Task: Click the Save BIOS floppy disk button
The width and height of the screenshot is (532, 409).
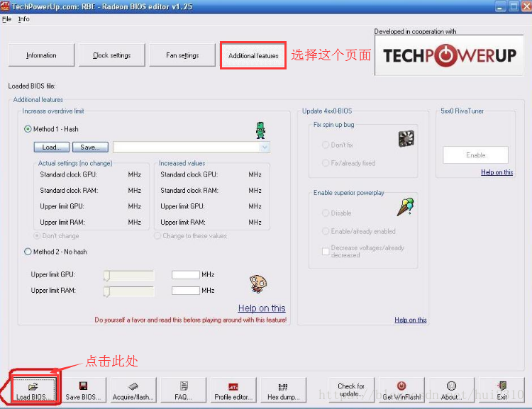Action: [83, 391]
